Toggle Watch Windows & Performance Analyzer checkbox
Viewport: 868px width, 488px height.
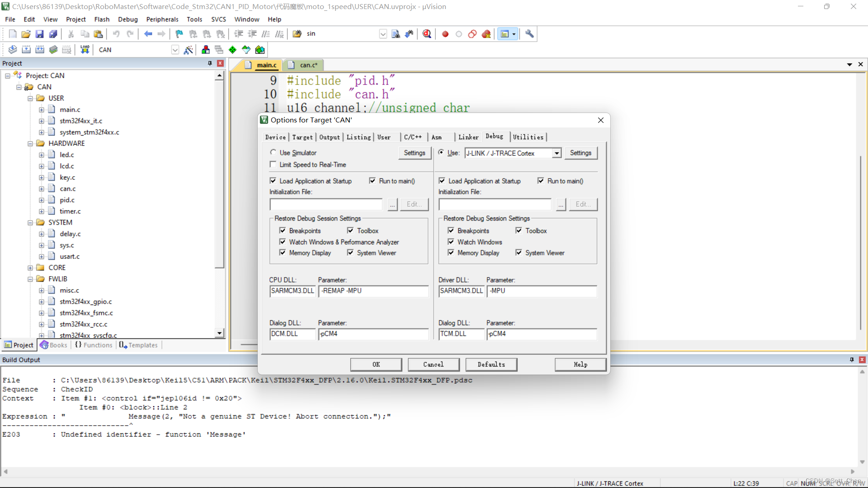click(283, 242)
